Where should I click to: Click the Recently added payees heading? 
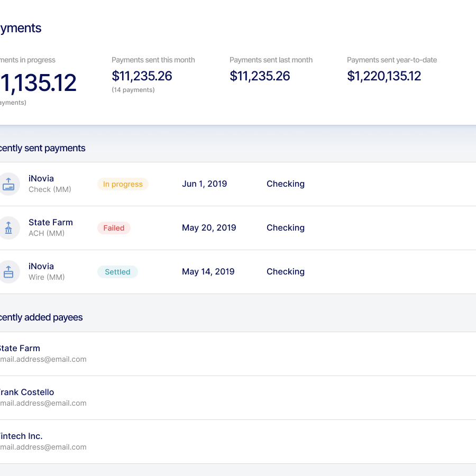pos(41,317)
